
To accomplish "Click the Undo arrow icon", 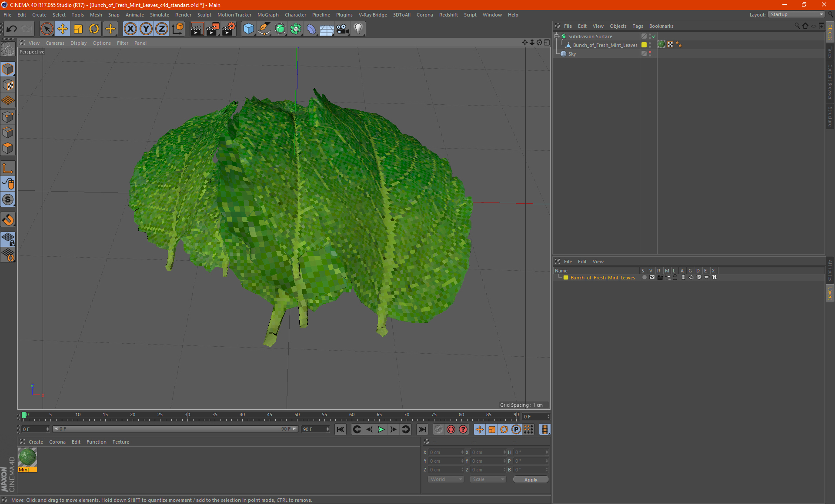I will click(12, 29).
